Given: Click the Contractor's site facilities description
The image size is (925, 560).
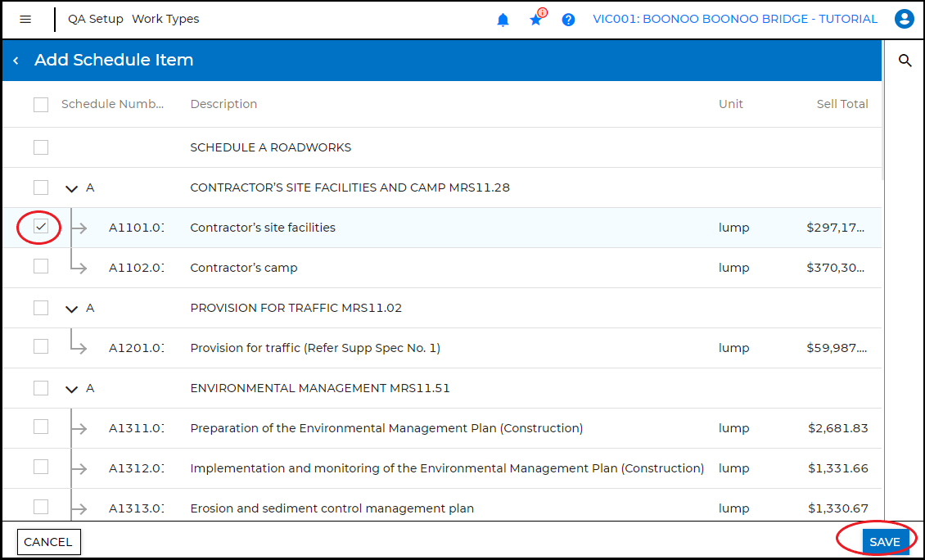Looking at the screenshot, I should 263,227.
